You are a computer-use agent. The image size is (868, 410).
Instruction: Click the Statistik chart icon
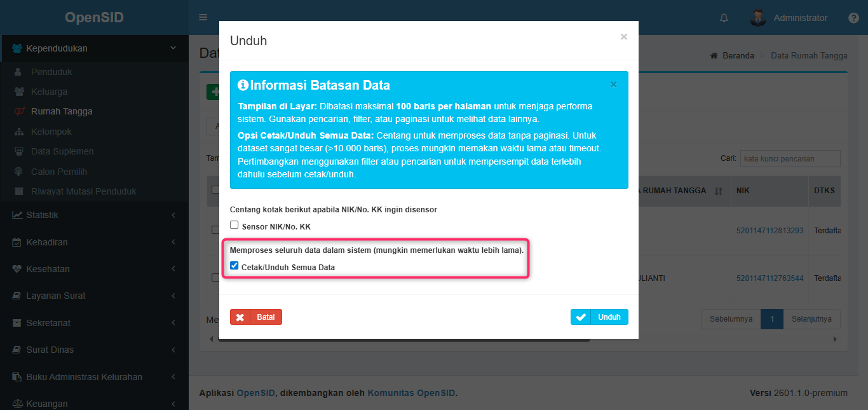[x=17, y=215]
